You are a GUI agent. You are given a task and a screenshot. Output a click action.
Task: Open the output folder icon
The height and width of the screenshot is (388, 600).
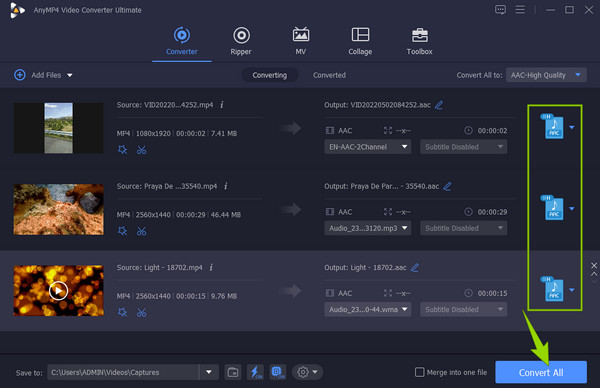tap(233, 372)
